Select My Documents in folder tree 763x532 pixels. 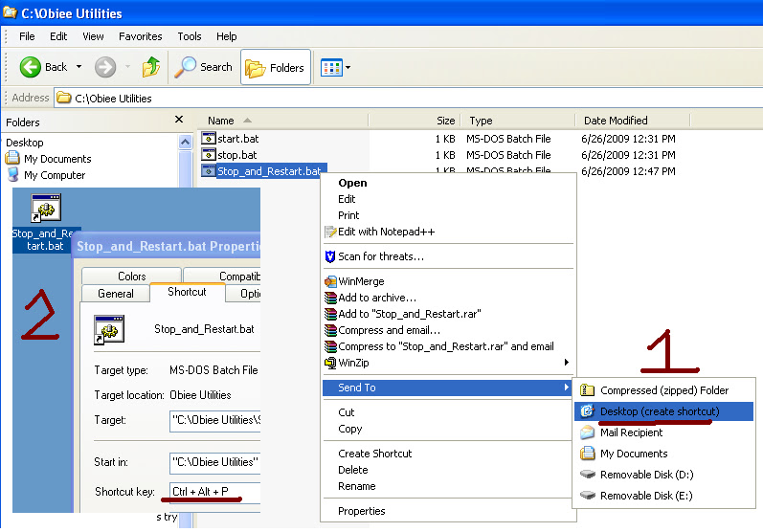coord(57,159)
